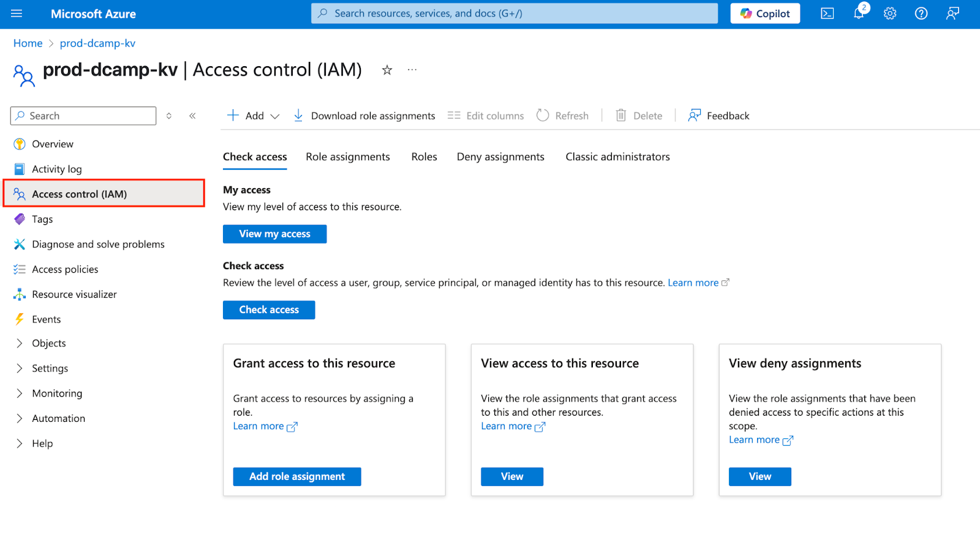The image size is (980, 545).
Task: Expand the Automation group
Action: coord(20,419)
